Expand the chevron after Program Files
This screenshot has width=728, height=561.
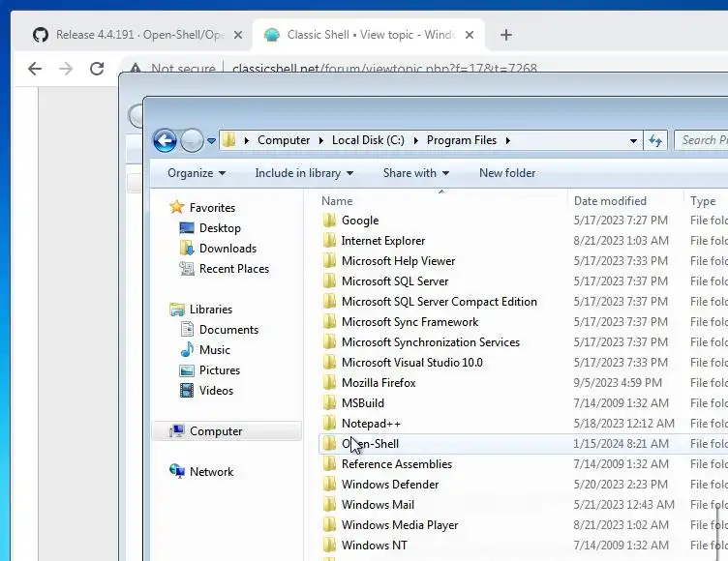point(508,140)
